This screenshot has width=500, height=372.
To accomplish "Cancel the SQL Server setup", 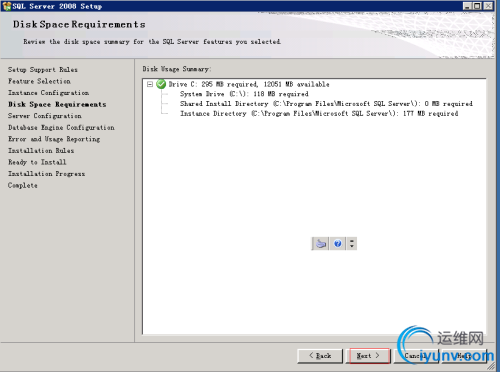I will (416, 356).
